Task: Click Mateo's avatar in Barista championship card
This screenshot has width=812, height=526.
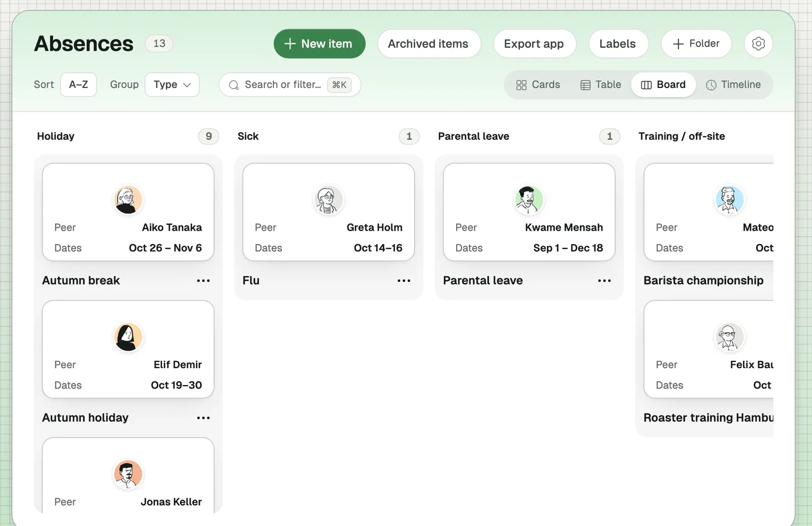Action: 729,200
